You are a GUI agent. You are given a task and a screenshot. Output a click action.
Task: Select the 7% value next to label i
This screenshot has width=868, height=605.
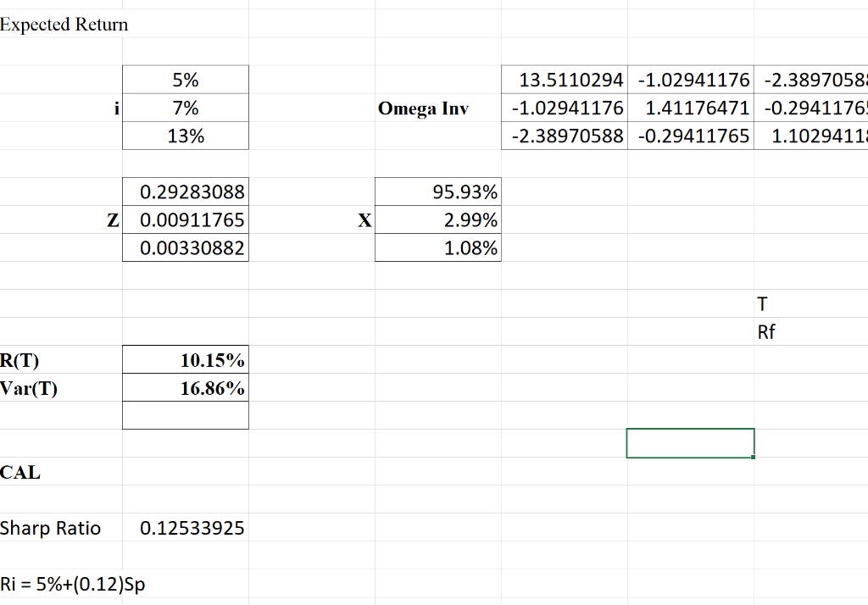click(x=185, y=108)
